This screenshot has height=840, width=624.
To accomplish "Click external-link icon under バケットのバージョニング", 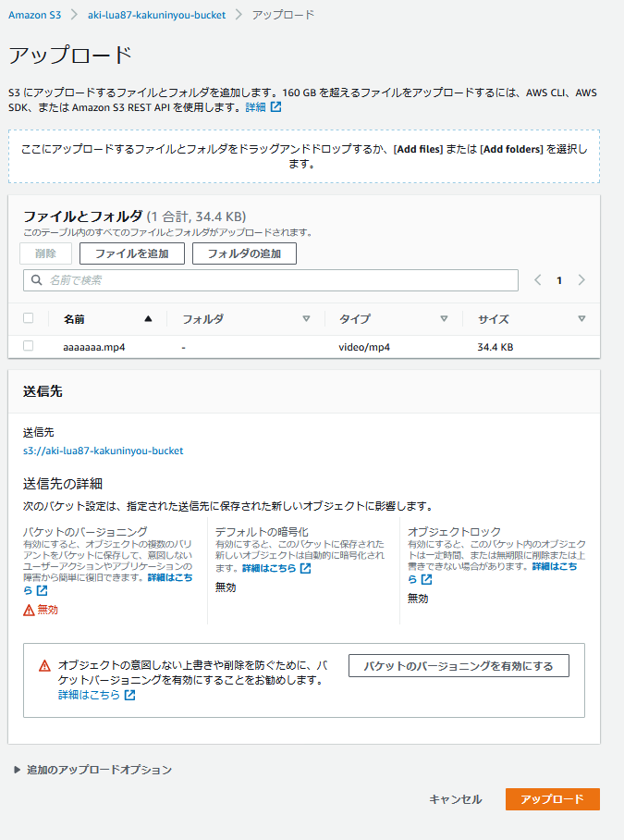I will click(43, 590).
